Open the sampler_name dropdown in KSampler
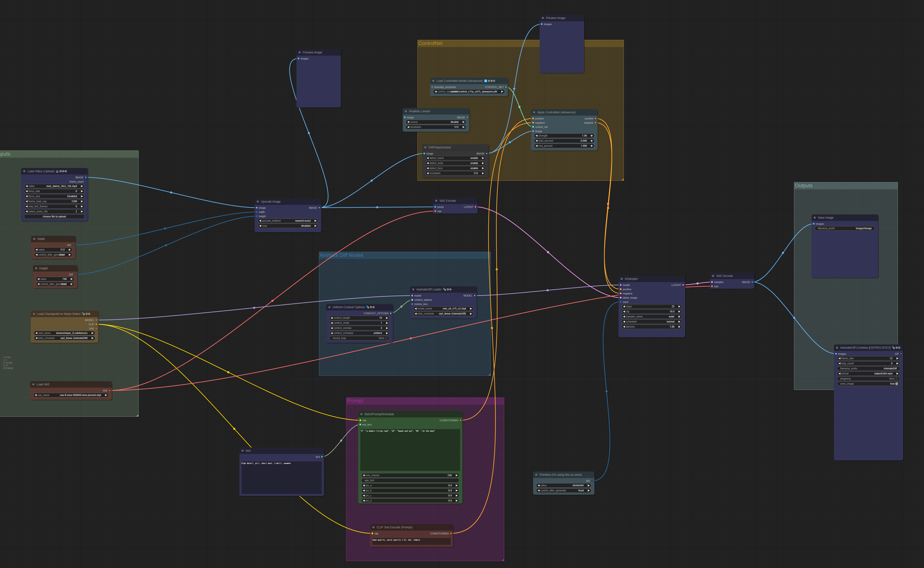Viewport: 924px width, 568px height. (x=651, y=317)
